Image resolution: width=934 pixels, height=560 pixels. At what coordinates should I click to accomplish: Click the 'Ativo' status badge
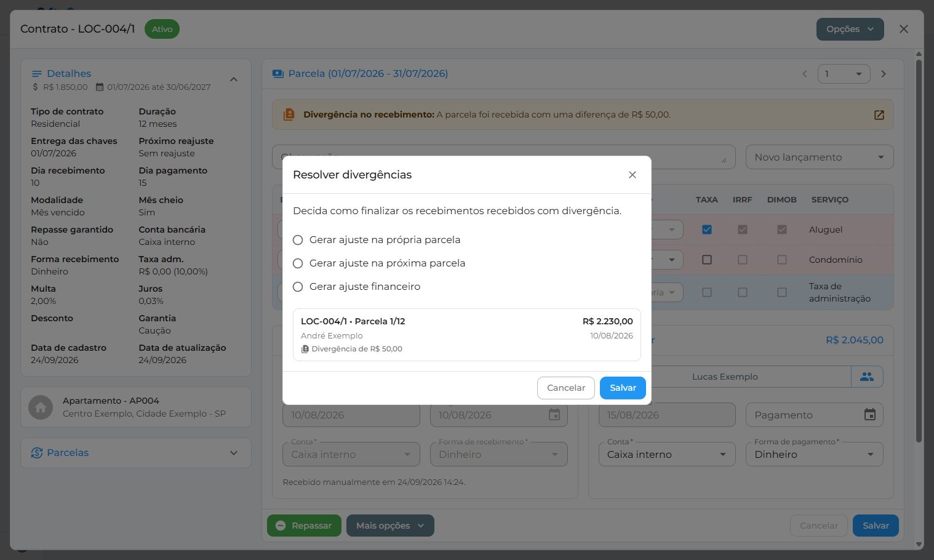point(162,29)
